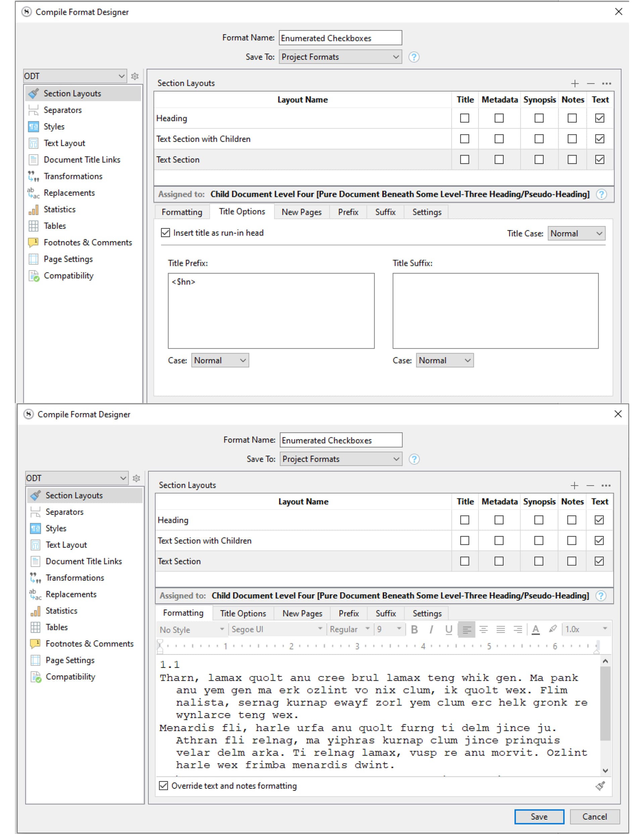Image resolution: width=644 pixels, height=834 pixels.
Task: Switch to Prefix tab in the upper window
Action: click(348, 212)
